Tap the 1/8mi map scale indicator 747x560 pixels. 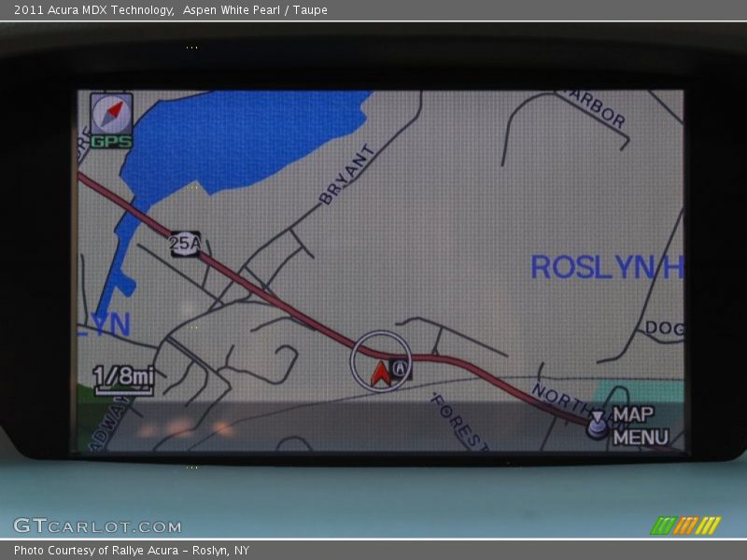pos(123,380)
